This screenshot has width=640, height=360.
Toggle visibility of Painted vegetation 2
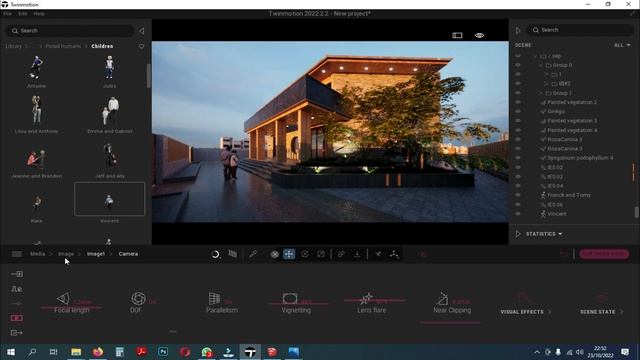[518, 102]
